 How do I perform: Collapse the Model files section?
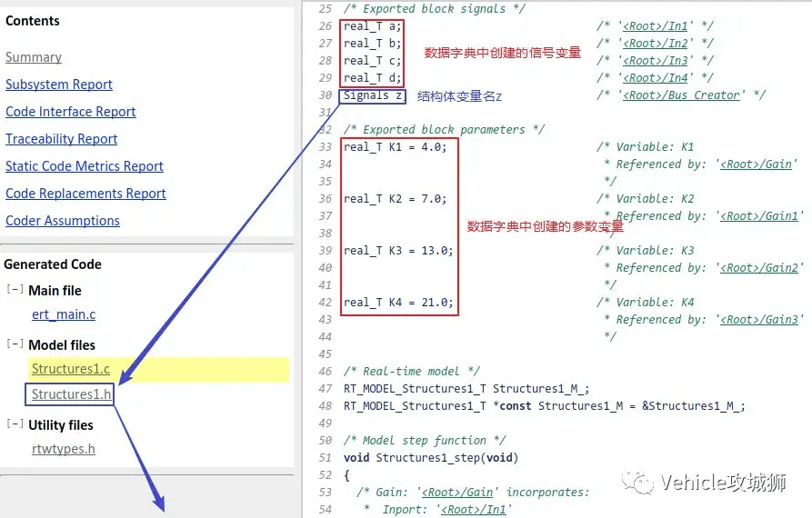tap(15, 344)
